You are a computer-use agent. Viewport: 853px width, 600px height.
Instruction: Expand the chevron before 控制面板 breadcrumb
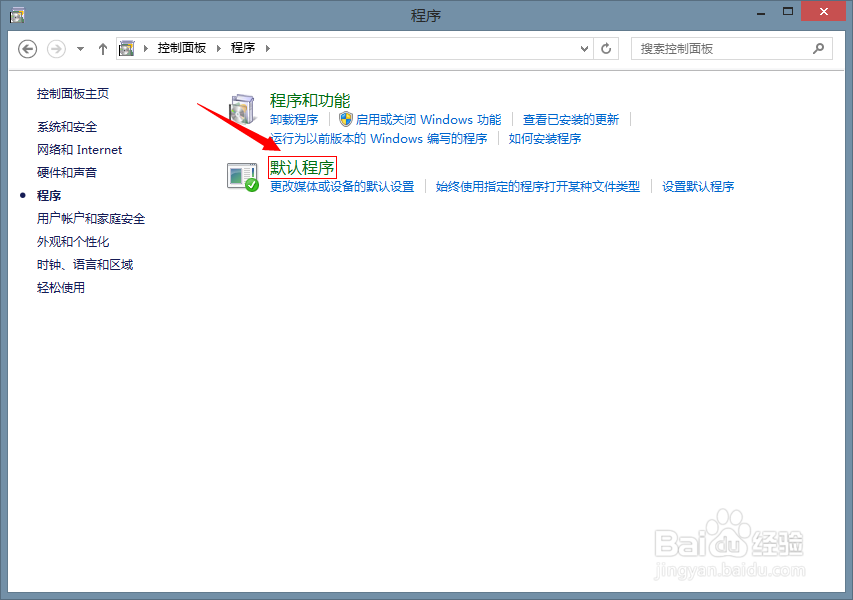pyautogui.click(x=145, y=48)
